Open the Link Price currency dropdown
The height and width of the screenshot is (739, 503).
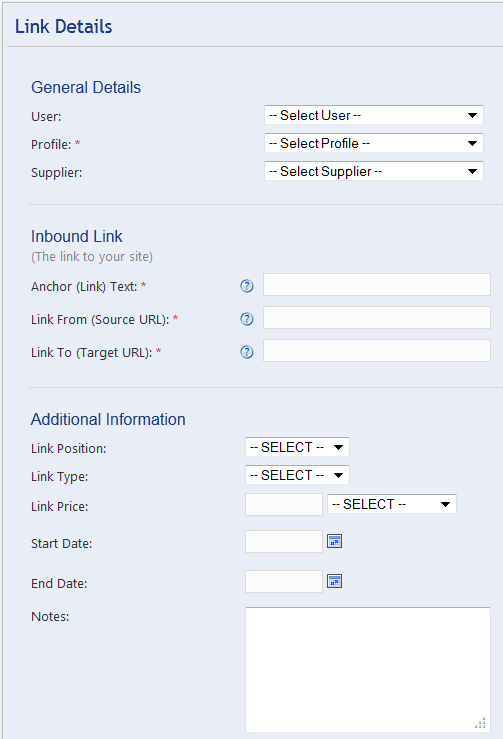pyautogui.click(x=392, y=504)
